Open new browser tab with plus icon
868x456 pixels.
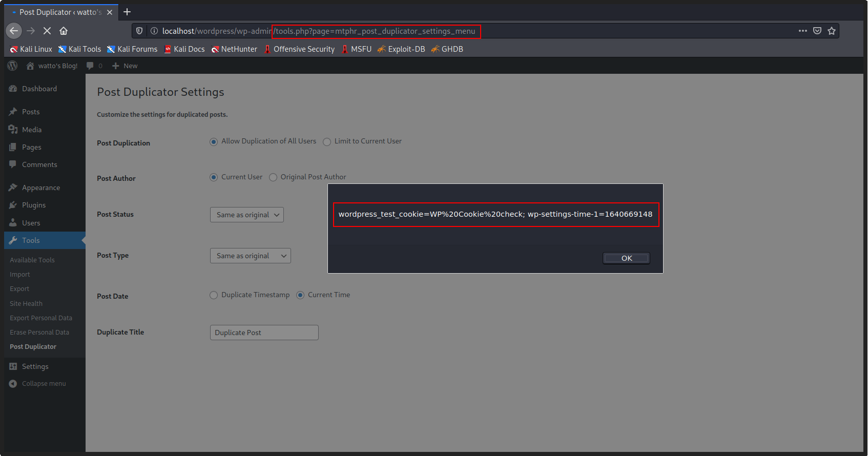pos(127,12)
